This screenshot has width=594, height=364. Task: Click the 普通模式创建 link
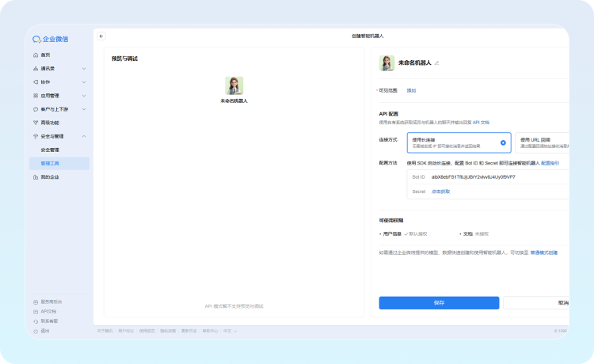[x=543, y=252]
